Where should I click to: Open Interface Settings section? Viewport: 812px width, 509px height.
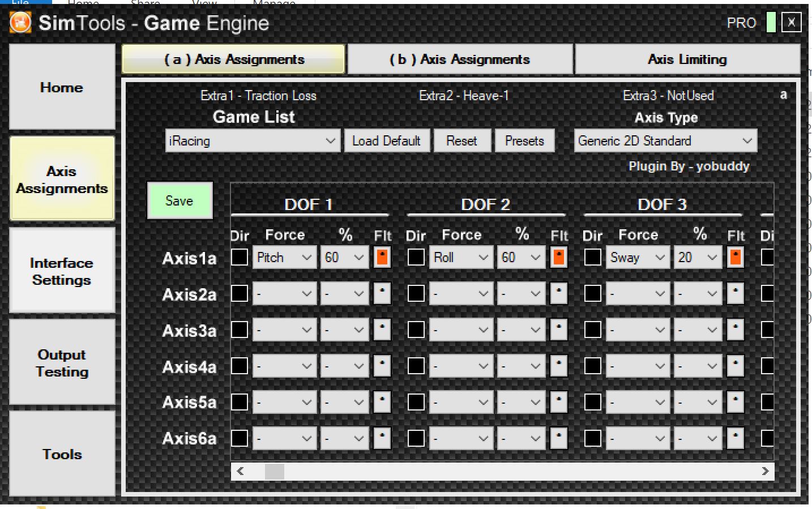62,271
